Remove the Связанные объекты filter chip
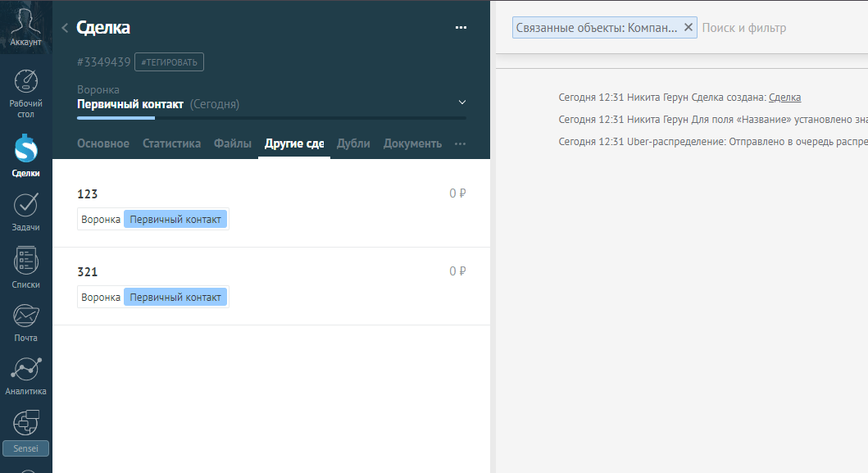The width and height of the screenshot is (868, 473). [688, 27]
